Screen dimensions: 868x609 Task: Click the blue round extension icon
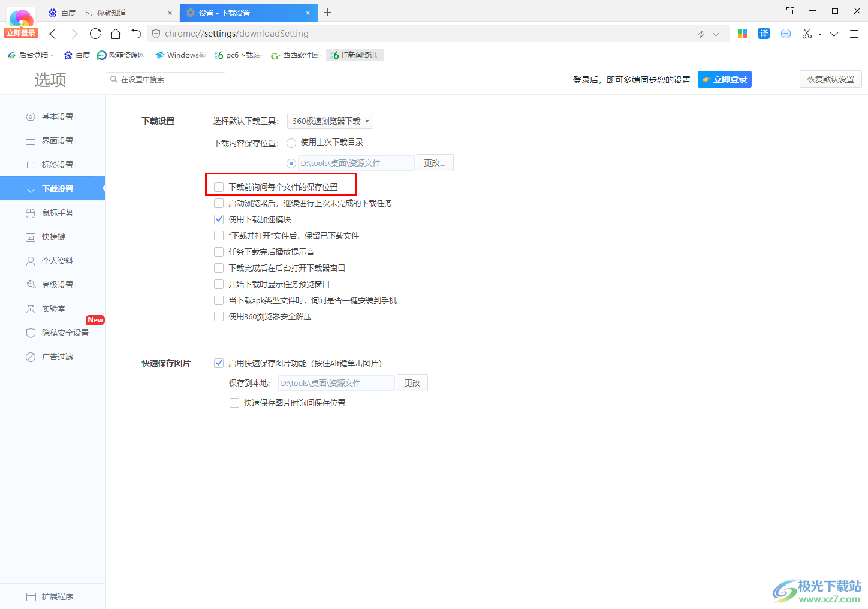(x=786, y=34)
